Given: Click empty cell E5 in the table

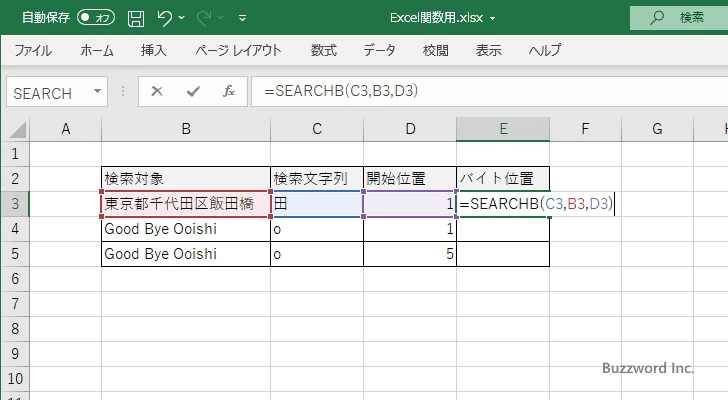Looking at the screenshot, I should 503,254.
